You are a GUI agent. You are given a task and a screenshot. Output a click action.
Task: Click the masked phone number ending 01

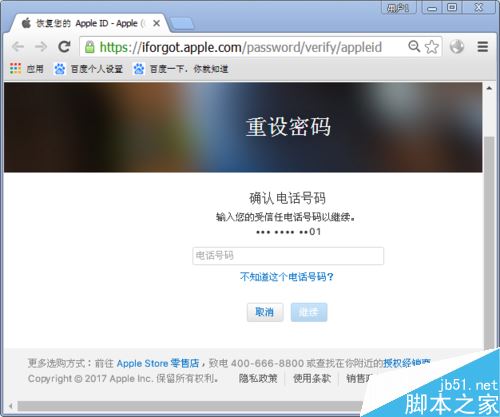tap(288, 232)
